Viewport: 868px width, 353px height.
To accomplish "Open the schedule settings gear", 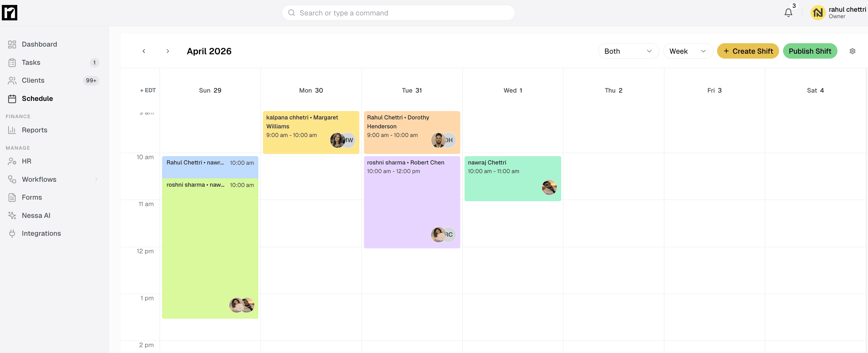I will pyautogui.click(x=852, y=51).
